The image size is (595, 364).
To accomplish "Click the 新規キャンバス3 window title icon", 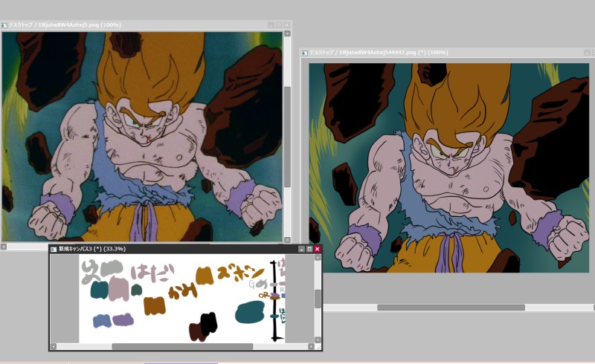I will (x=54, y=249).
